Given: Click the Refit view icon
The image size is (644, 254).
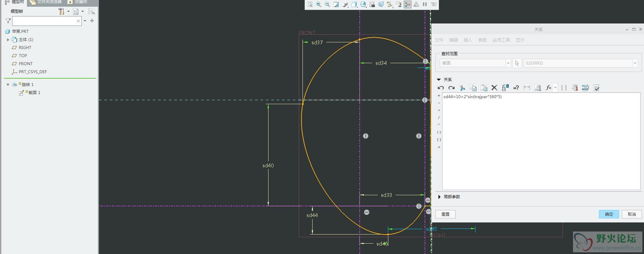Looking at the screenshot, I should pos(310,4).
